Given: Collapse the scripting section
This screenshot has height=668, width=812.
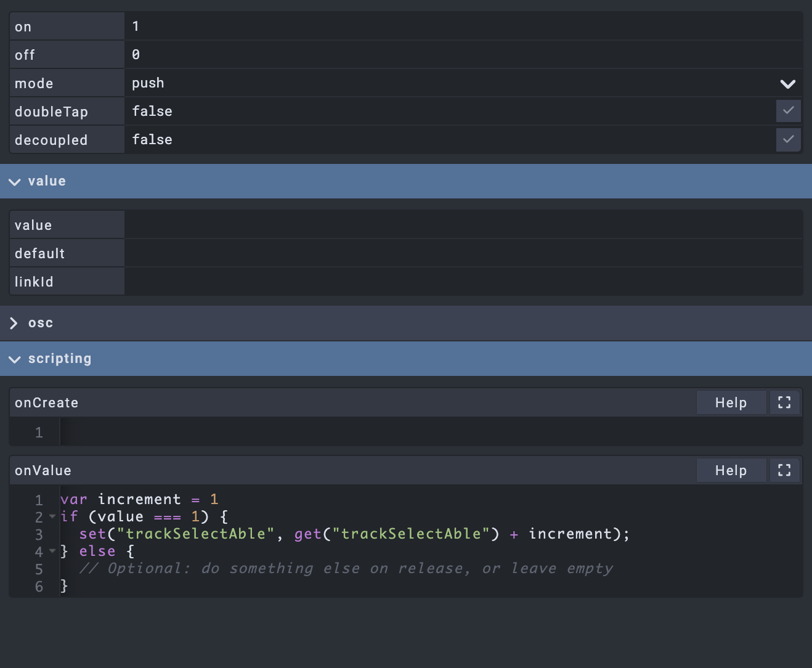Looking at the screenshot, I should click(x=15, y=359).
